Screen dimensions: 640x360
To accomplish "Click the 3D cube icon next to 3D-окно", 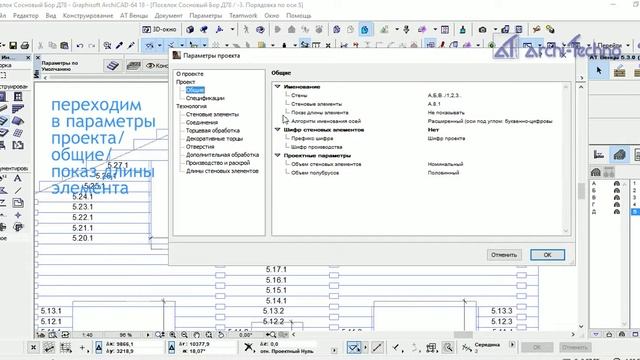I will pos(190,29).
